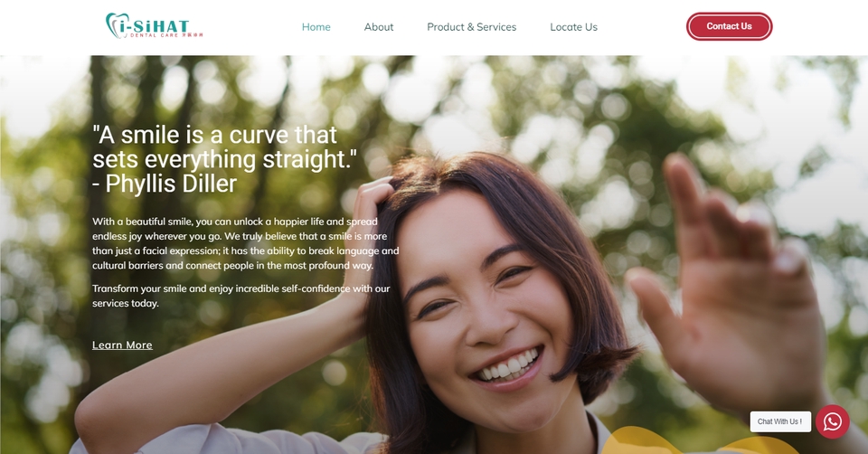Screen dimensions: 868x454
Task: Click the Phyllis Diller attribution line
Action: pyautogui.click(x=165, y=184)
